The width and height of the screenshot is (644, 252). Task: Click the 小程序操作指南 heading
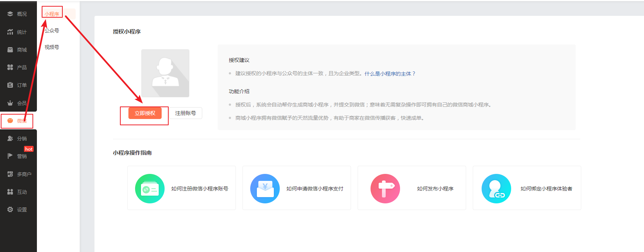(x=132, y=153)
